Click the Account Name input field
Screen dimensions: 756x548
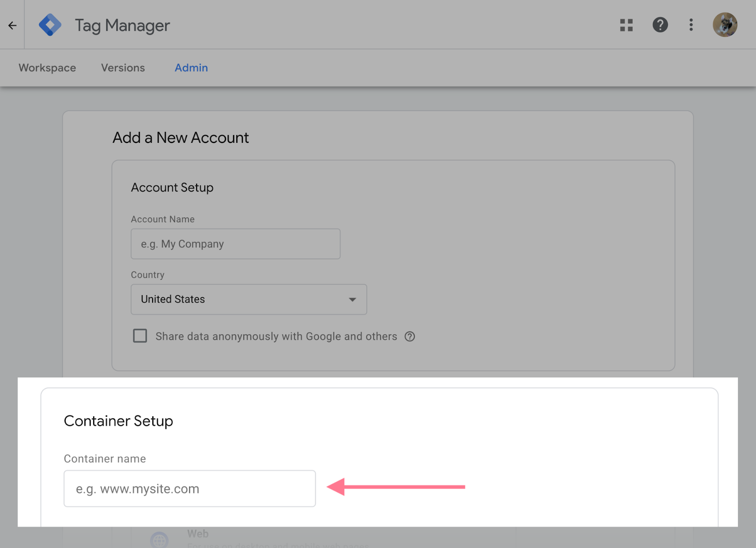(x=235, y=244)
